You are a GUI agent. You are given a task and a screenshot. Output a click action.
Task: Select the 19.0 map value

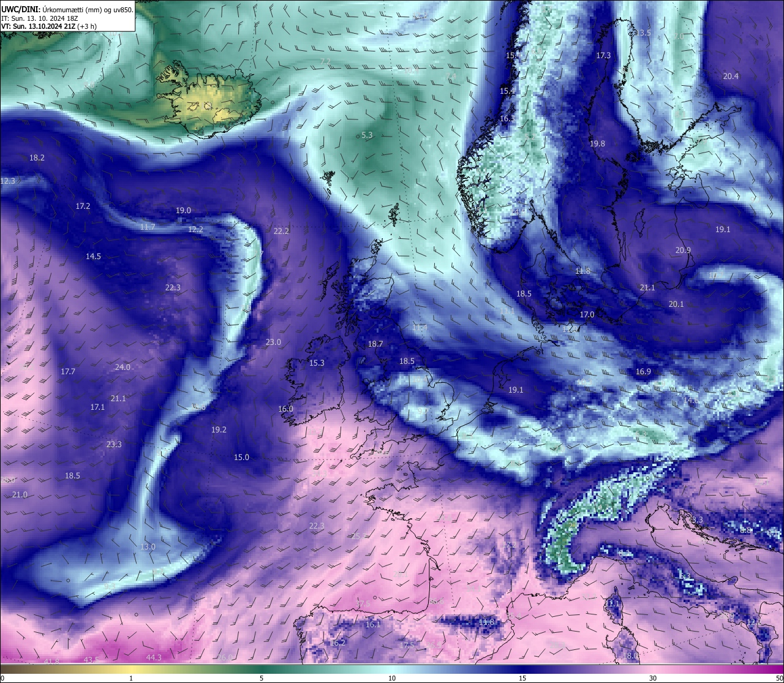183,211
